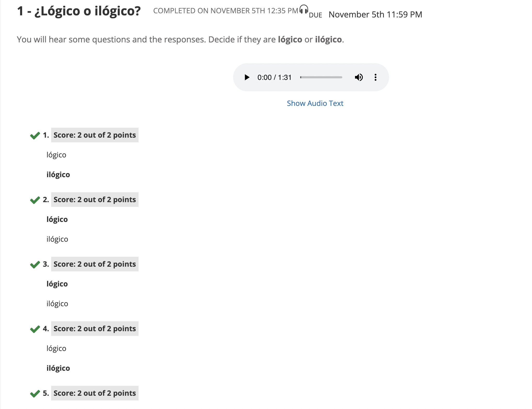Select lógico option under question 2
The height and width of the screenshot is (409, 532).
click(57, 219)
